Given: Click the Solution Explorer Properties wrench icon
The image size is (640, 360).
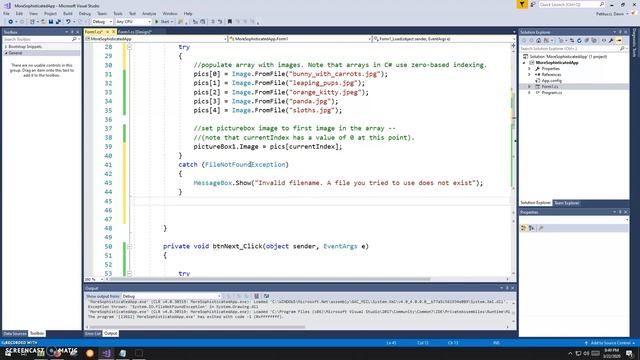Looking at the screenshot, I should point(611,40).
